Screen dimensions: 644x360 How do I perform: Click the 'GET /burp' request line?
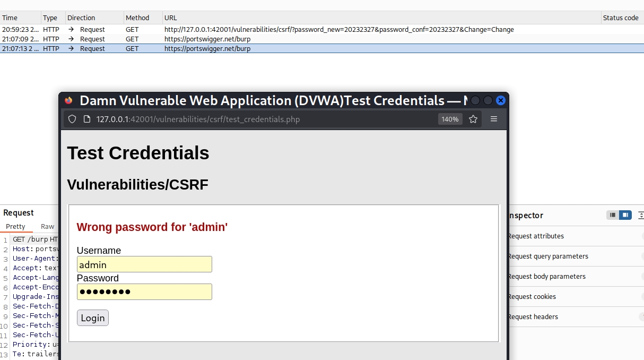(x=35, y=239)
